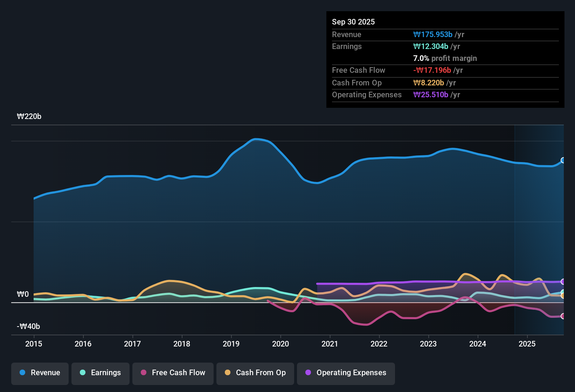Click the purple Operating Expenses legend dot
Image resolution: width=575 pixels, height=392 pixels.
pyautogui.click(x=308, y=373)
